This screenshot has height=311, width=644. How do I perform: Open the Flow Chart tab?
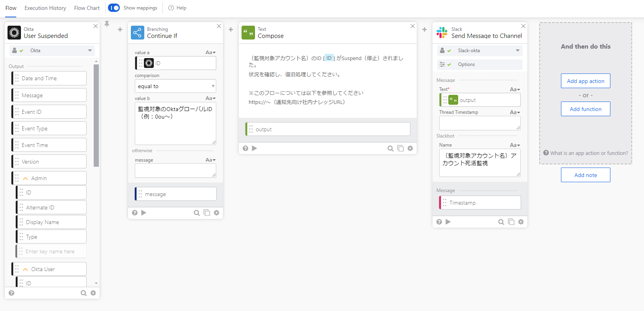coord(87,8)
